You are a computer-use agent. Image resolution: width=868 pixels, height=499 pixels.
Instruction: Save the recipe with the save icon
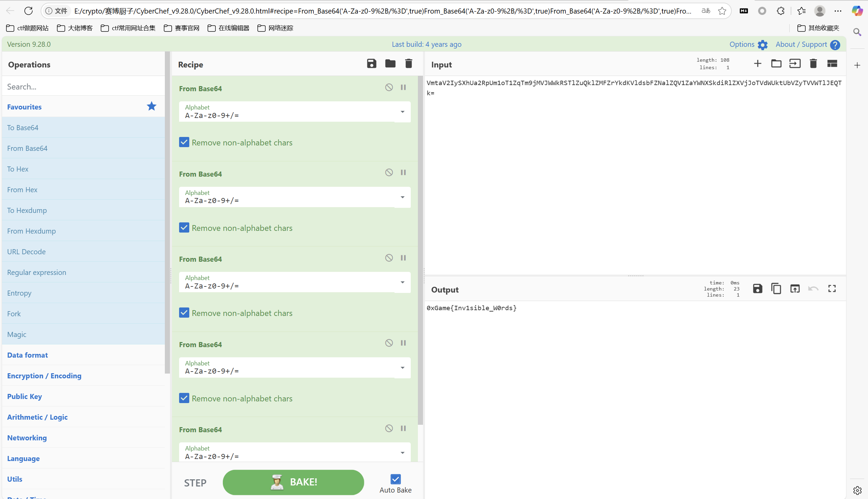point(372,64)
